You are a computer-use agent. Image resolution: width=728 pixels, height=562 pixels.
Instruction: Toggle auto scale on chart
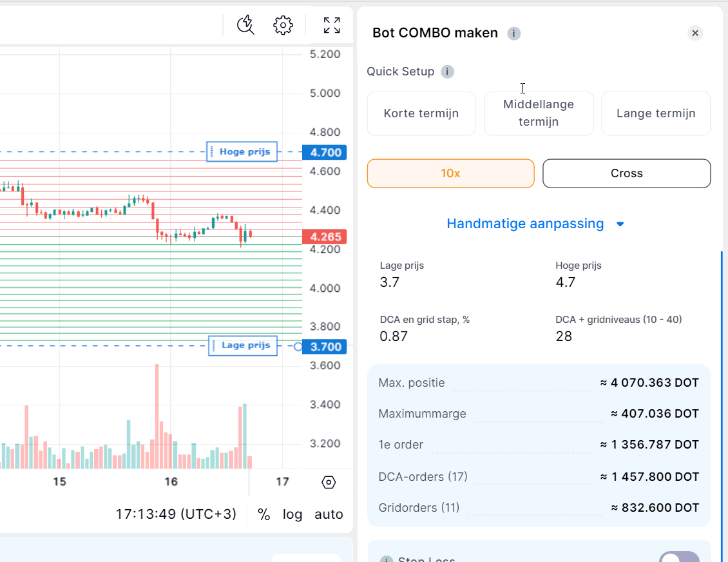[329, 514]
